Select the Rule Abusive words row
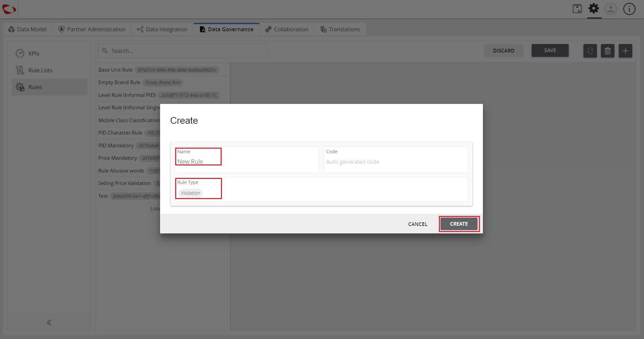644x339 pixels. click(128, 171)
